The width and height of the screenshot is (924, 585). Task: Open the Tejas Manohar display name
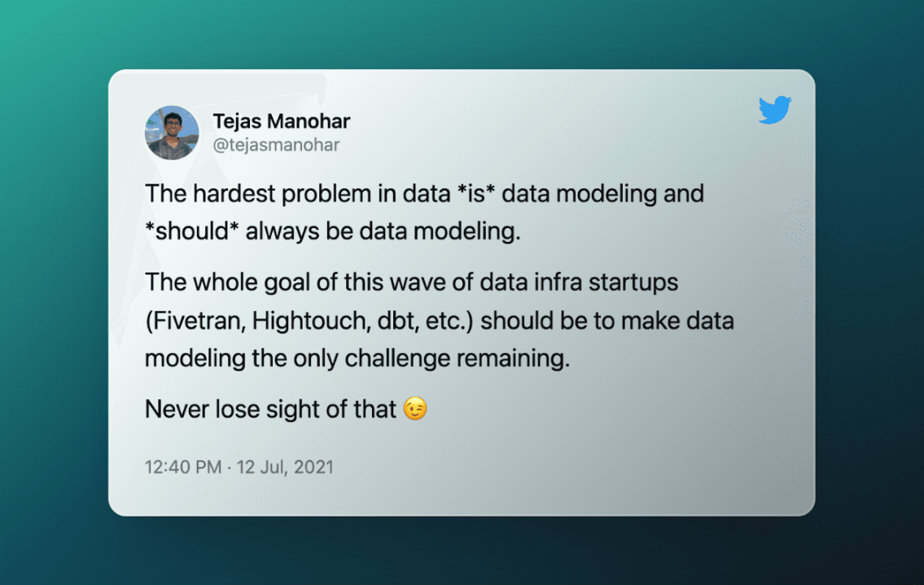[281, 121]
